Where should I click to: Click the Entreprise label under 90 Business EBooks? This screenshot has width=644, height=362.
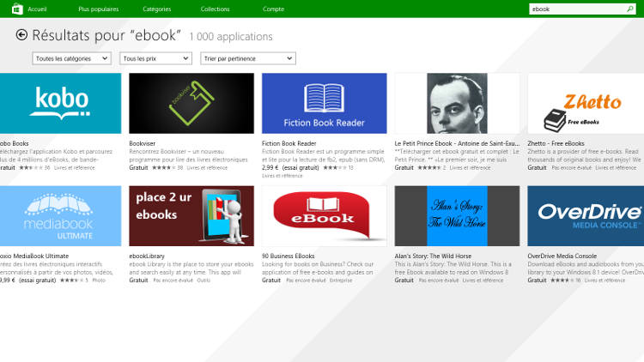pos(341,281)
